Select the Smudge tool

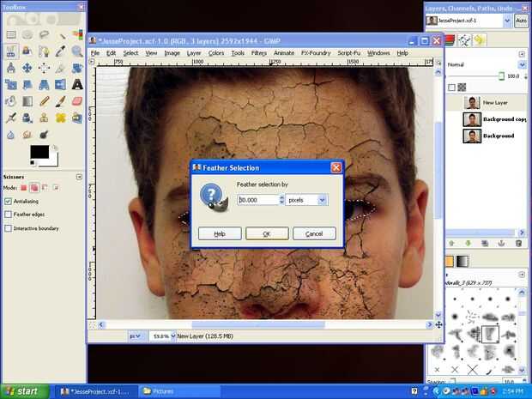(x=27, y=135)
